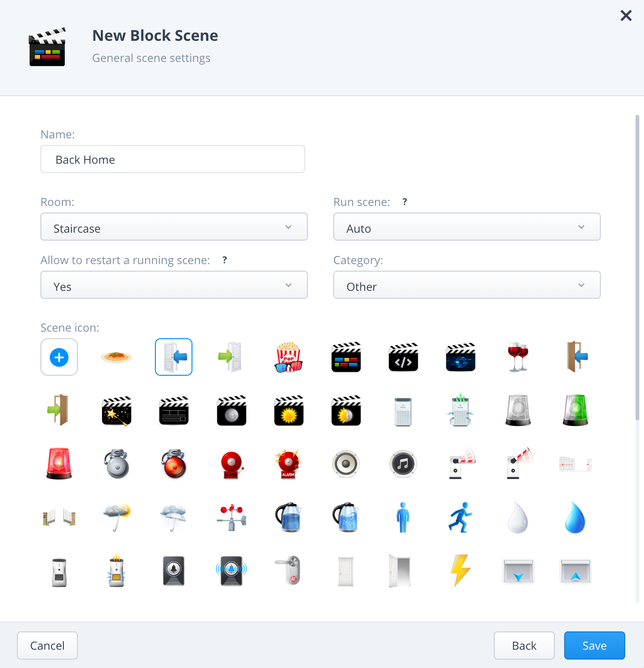Screen dimensions: 644x668
Task: Add a custom scene icon with the plus button
Action: (x=59, y=357)
